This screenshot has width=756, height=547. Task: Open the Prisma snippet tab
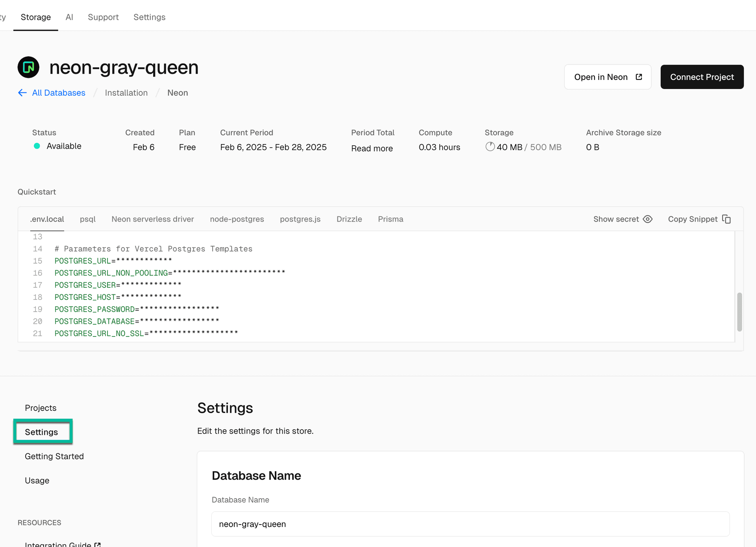coord(390,219)
